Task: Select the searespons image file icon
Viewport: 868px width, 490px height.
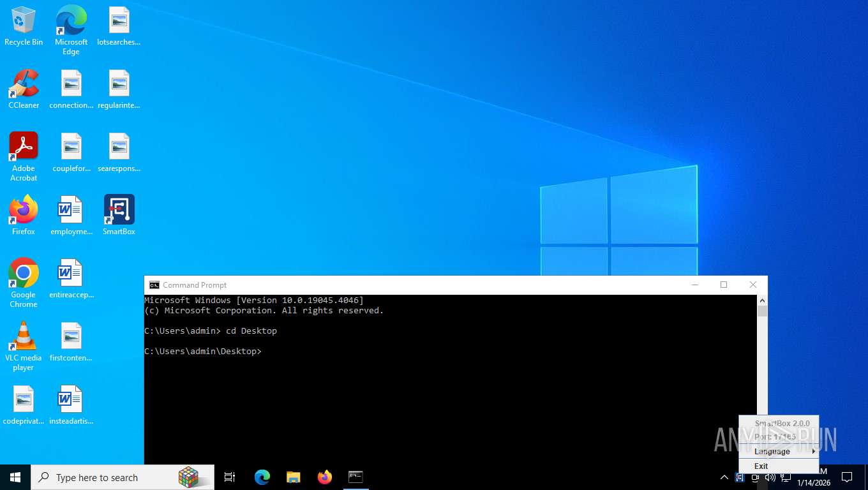Action: point(119,152)
